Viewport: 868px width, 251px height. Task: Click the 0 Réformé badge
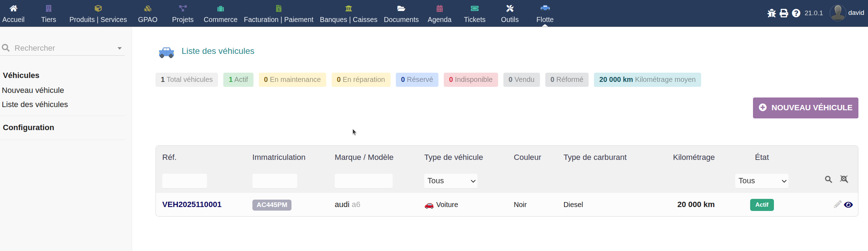click(567, 80)
